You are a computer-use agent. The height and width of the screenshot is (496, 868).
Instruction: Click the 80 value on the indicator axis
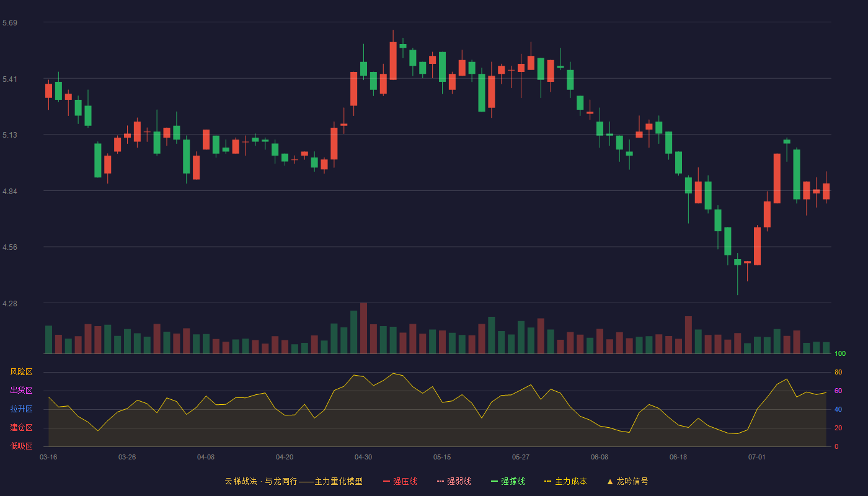tap(838, 372)
